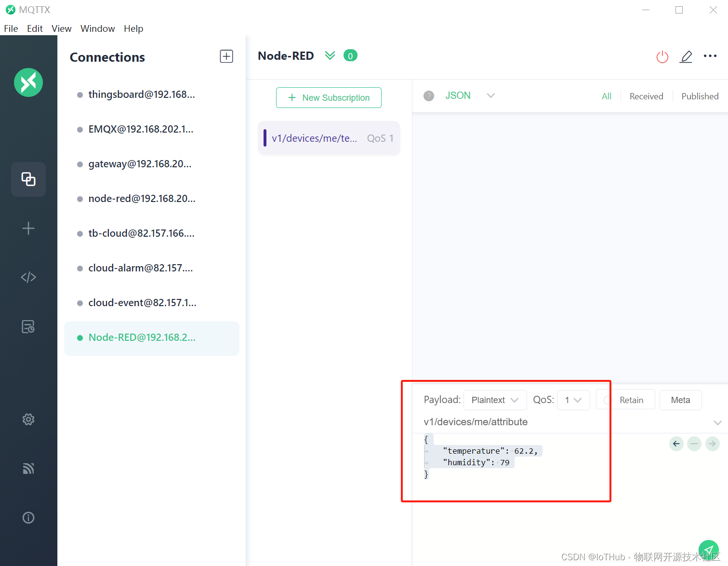Image resolution: width=728 pixels, height=566 pixels.
Task: Click the humidity line in payload
Action: coord(476,462)
